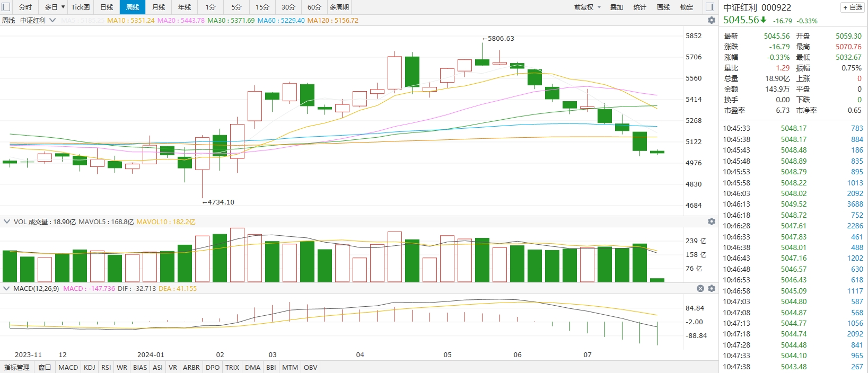
Task: Toggle the right panel layout icon
Action: pyautogui.click(x=710, y=7)
